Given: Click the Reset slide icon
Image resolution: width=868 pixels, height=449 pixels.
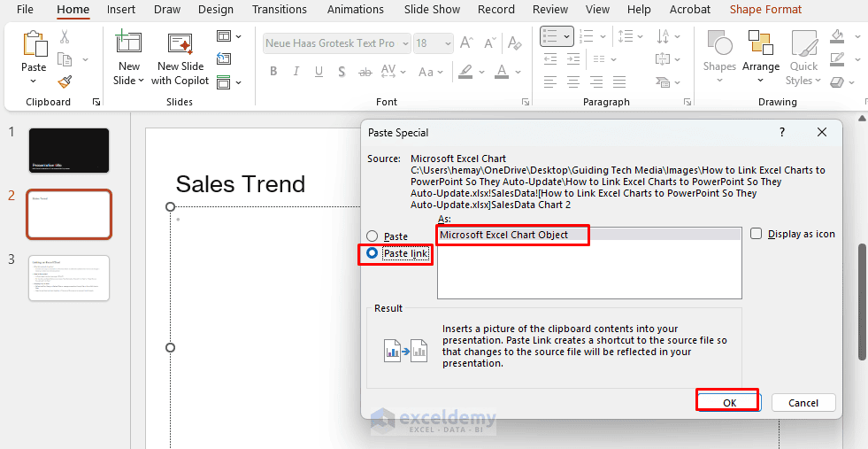Looking at the screenshot, I should [x=224, y=58].
